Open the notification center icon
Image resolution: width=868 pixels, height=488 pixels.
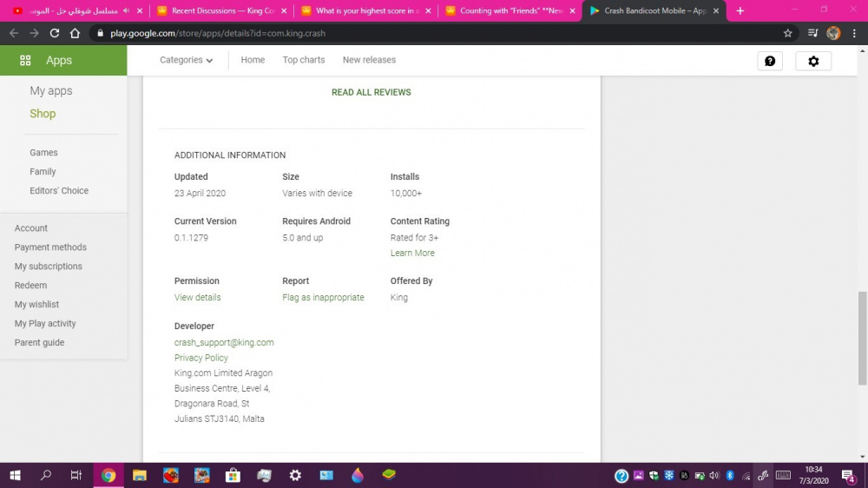[x=848, y=476]
